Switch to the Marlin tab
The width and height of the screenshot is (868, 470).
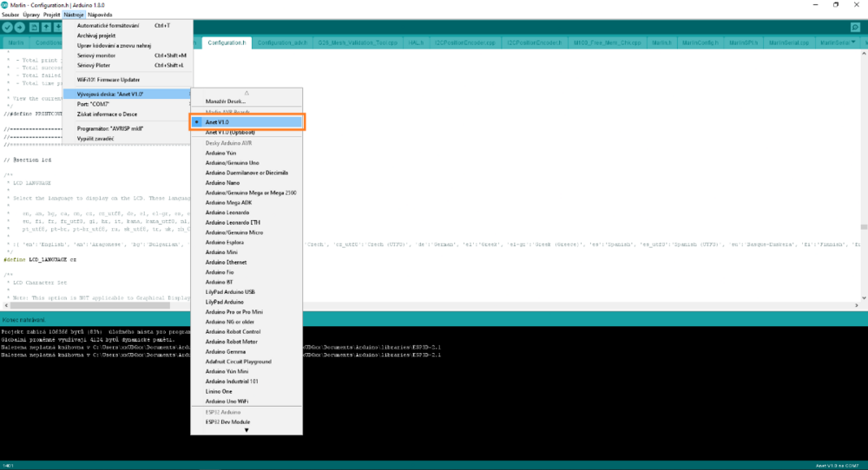pyautogui.click(x=16, y=42)
